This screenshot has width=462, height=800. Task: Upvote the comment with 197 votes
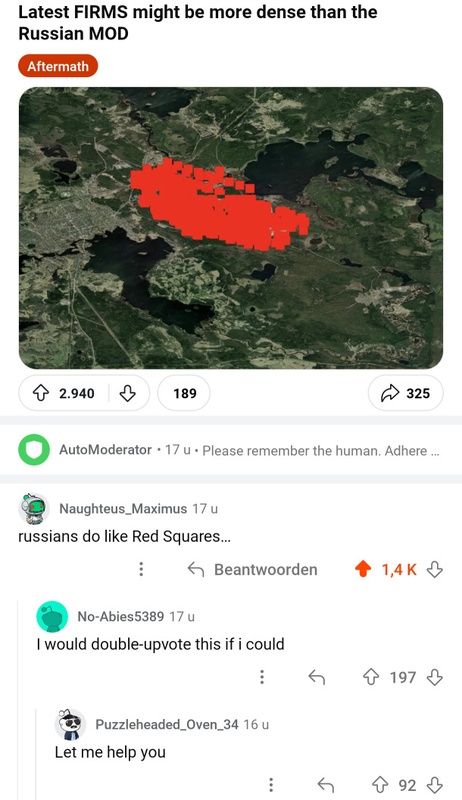(370, 677)
